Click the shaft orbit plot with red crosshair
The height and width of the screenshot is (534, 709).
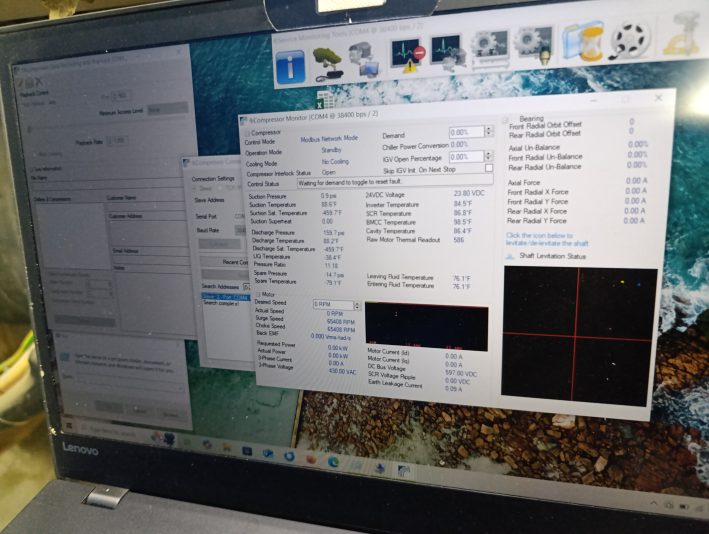pos(578,337)
